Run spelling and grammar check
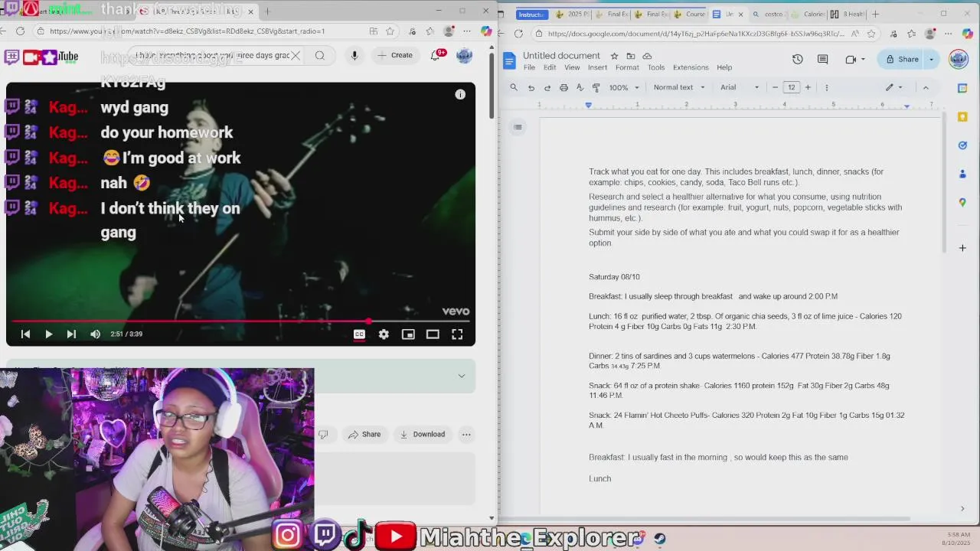The image size is (980, 551). tap(580, 88)
